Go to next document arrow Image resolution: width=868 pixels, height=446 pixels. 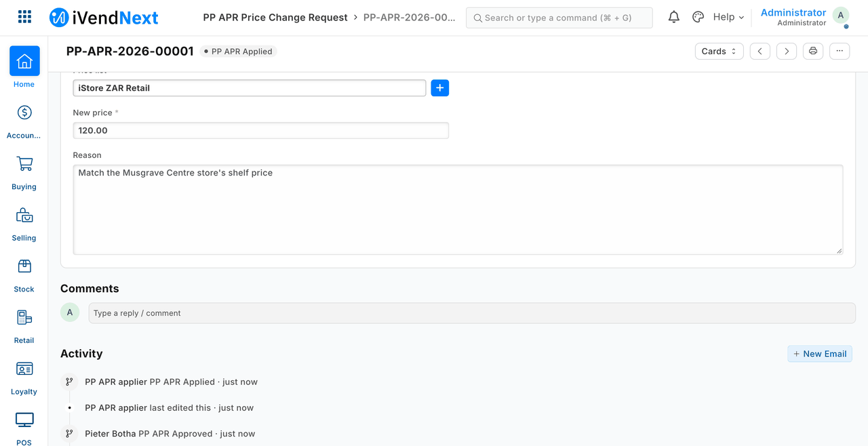tap(787, 52)
